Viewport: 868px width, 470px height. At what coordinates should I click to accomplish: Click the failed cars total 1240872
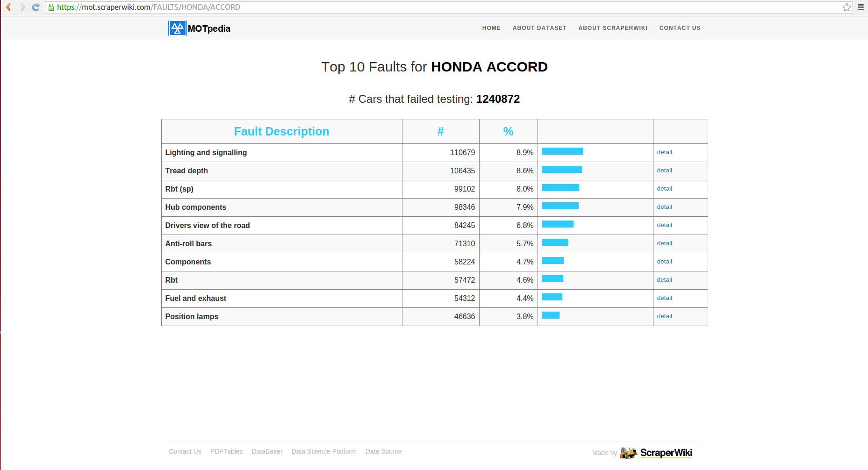coord(498,99)
